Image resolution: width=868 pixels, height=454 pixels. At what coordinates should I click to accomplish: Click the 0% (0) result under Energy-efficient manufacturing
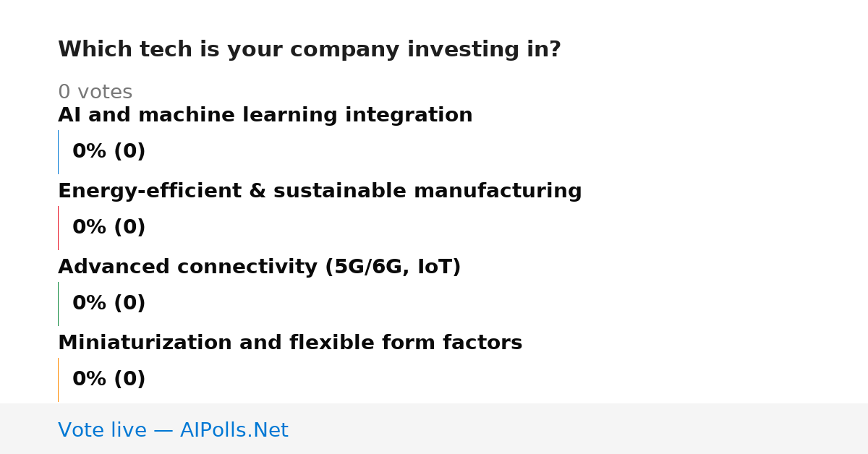[109, 228]
